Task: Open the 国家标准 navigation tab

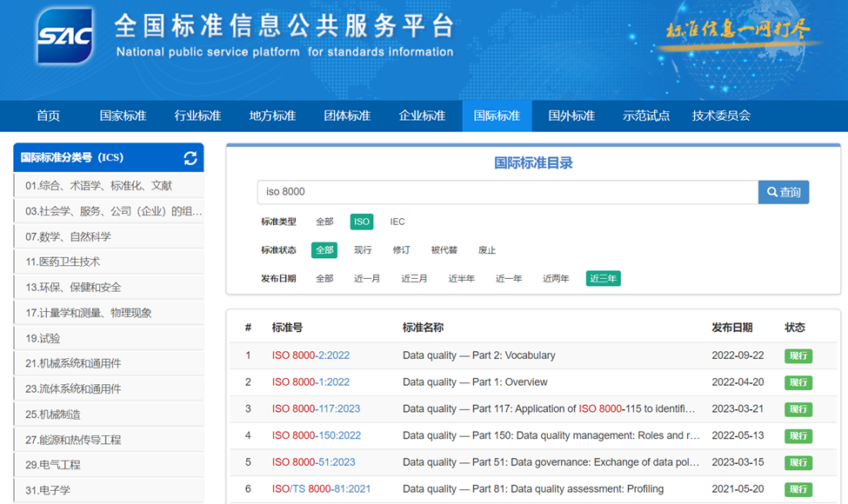Action: tap(123, 116)
